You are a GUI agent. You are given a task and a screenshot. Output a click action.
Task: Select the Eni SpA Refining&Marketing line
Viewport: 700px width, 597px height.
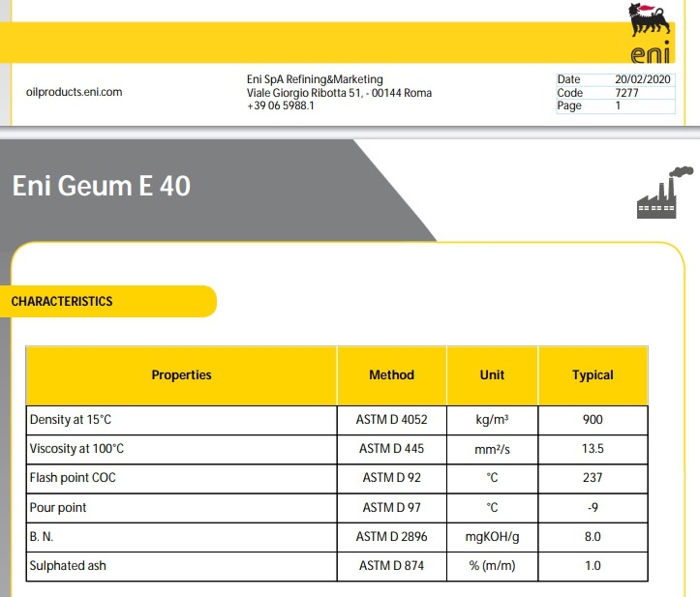(x=315, y=79)
